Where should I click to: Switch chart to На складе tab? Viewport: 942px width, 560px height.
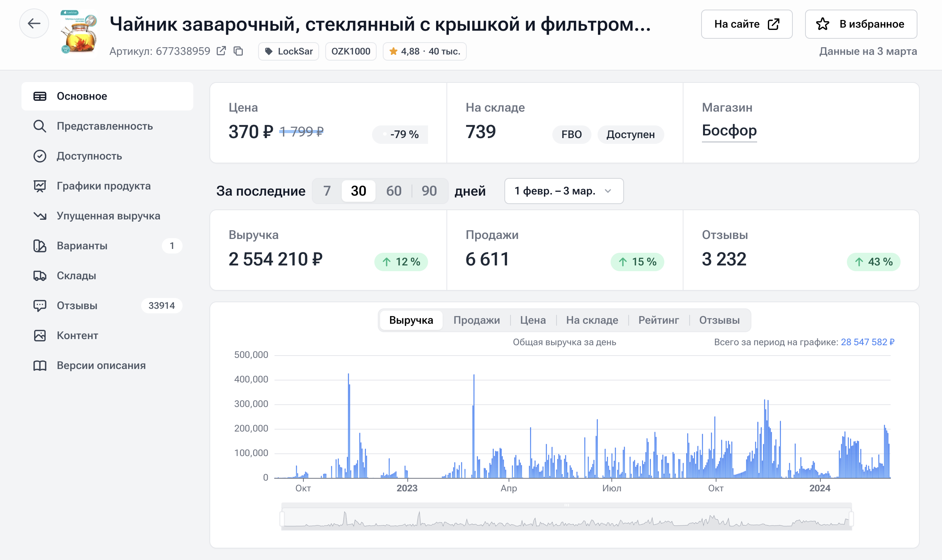tap(592, 320)
